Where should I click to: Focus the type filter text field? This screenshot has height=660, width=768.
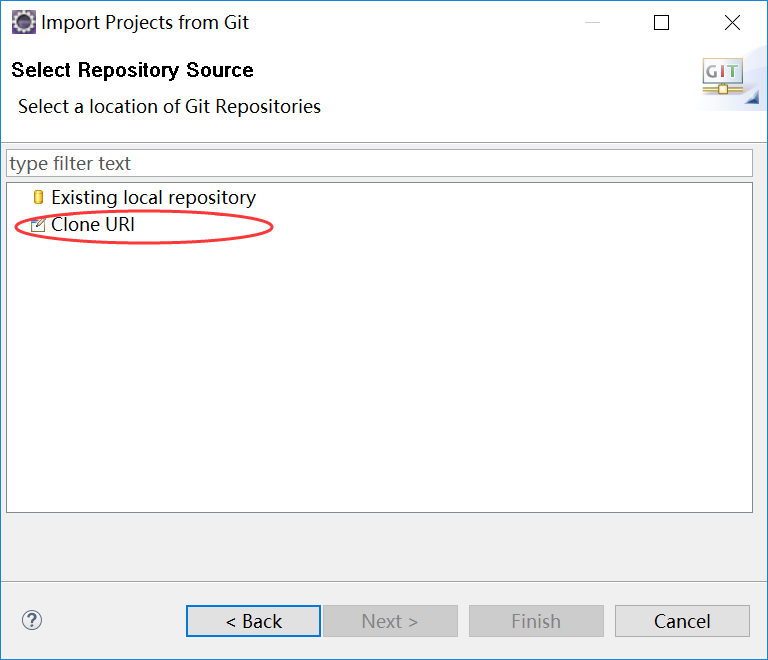pos(380,163)
